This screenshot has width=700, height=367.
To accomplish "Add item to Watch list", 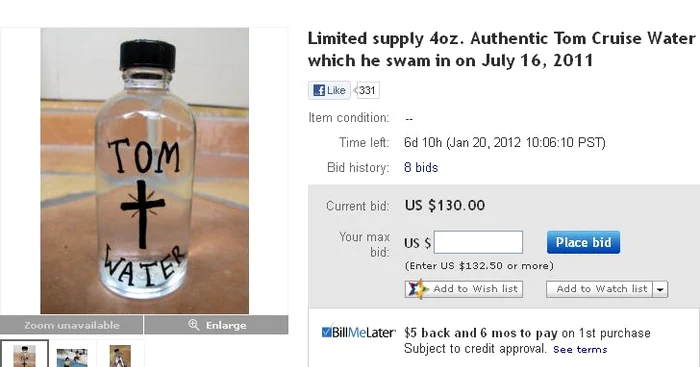I will [600, 289].
